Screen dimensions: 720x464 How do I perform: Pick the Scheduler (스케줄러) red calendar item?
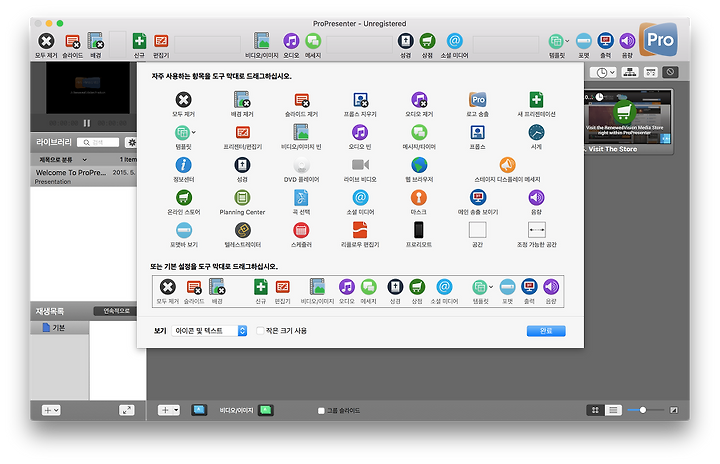(301, 235)
